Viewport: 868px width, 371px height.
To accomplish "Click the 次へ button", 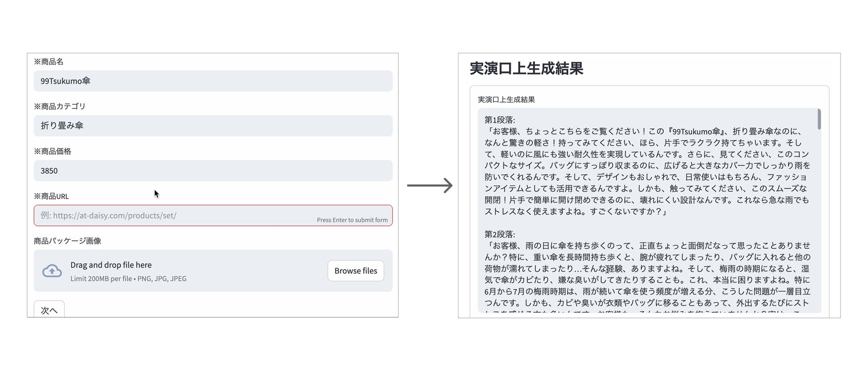I will pos(49,310).
